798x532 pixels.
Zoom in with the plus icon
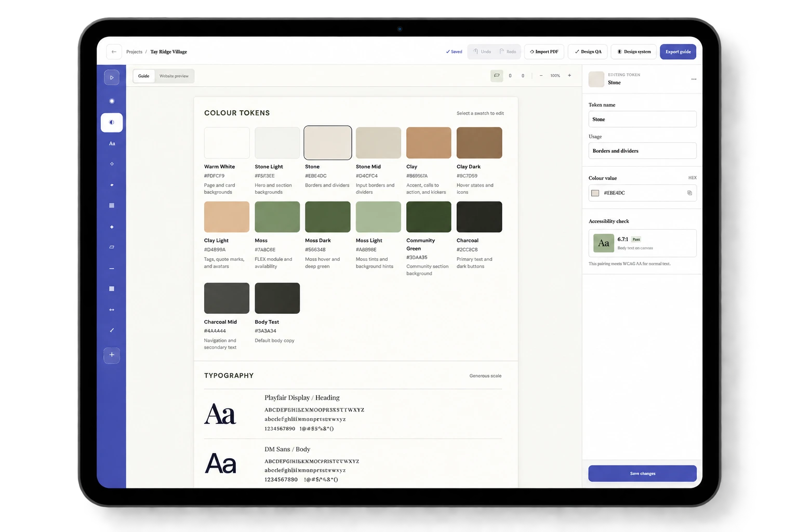[569, 76]
